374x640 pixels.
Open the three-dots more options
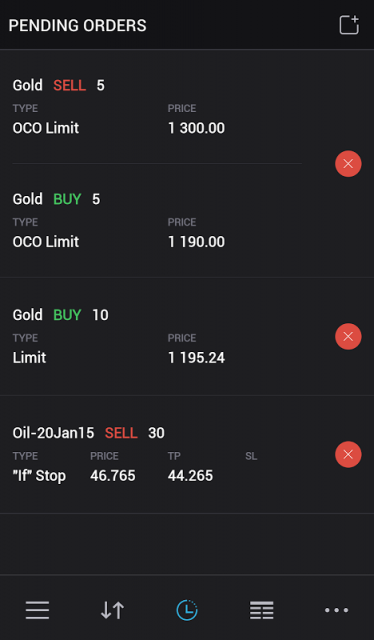click(x=336, y=610)
